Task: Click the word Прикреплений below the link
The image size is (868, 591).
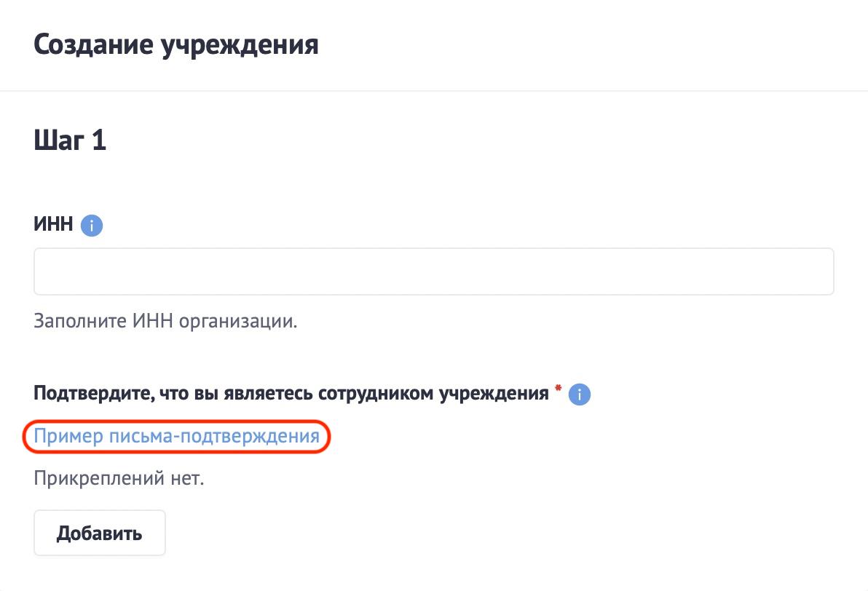Action: (x=98, y=479)
